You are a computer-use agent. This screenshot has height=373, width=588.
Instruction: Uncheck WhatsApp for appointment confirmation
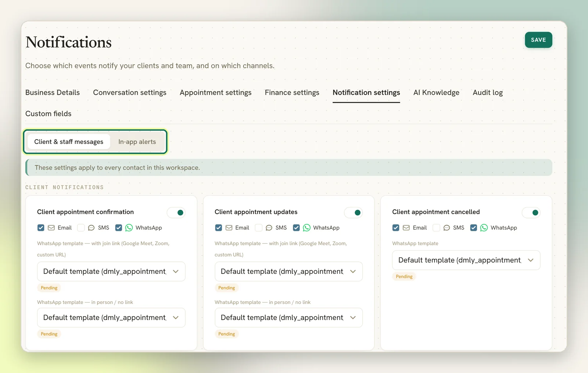[119, 228]
